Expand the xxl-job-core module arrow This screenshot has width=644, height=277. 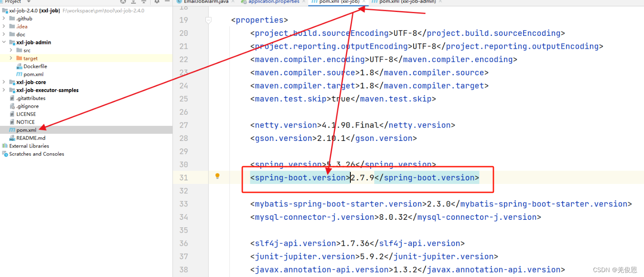point(4,82)
